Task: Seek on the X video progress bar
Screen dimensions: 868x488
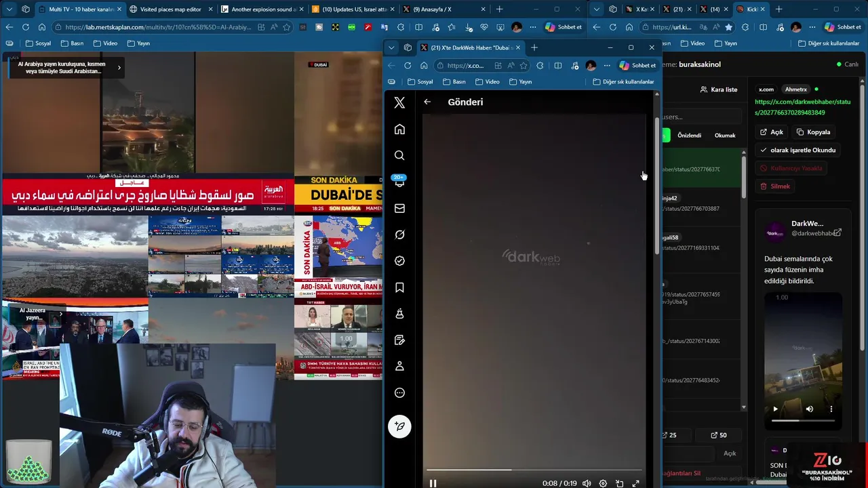Action: 534,469
